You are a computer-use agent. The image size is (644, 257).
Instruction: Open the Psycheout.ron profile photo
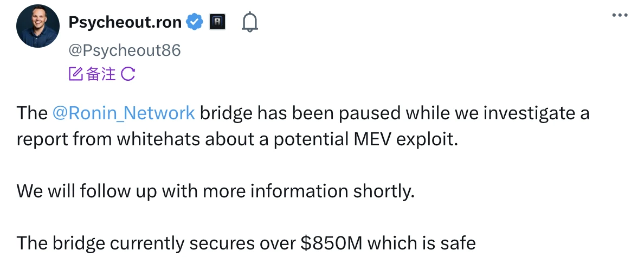pos(37,27)
